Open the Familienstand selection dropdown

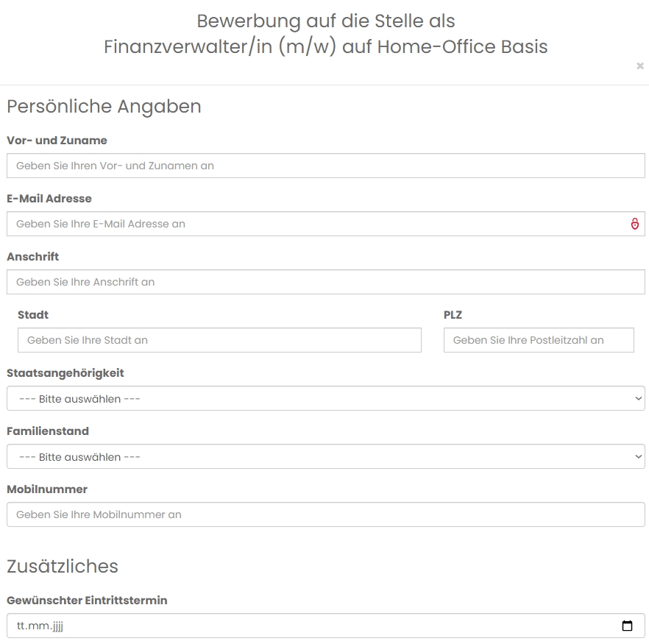[x=326, y=456]
